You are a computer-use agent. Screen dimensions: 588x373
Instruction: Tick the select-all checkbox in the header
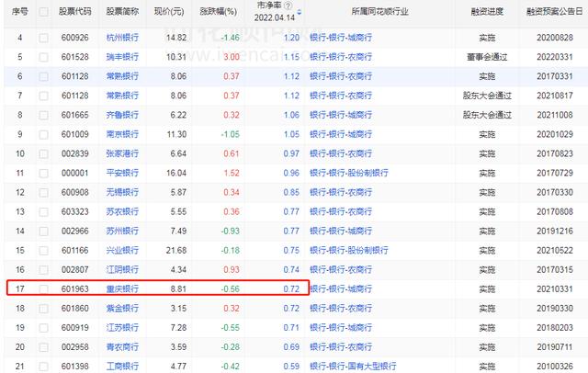click(43, 12)
